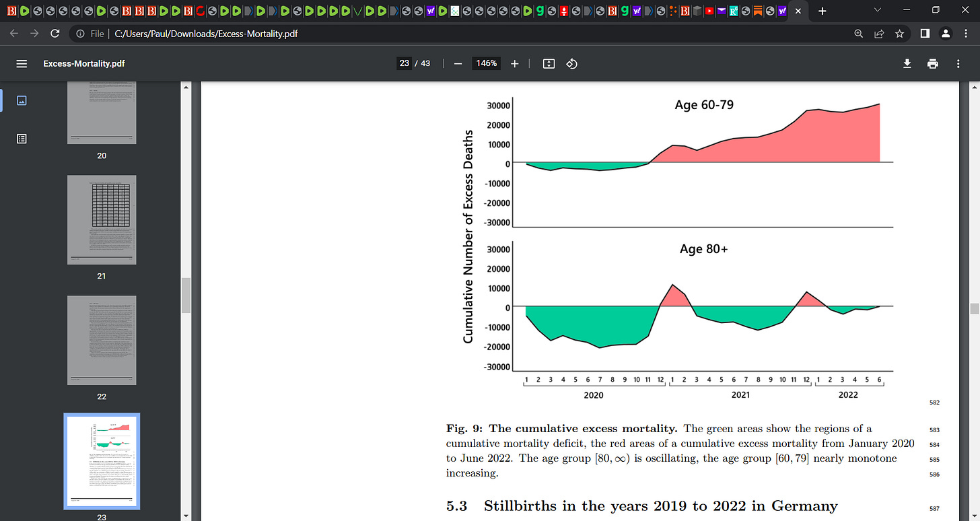Image resolution: width=980 pixels, height=521 pixels.
Task: Click the "Cumulative Number of Excess Deaths" axis label
Action: coord(468,237)
